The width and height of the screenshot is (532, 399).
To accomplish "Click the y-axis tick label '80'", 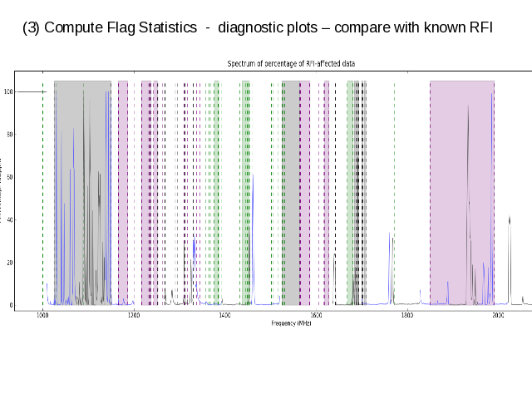I will (9, 135).
